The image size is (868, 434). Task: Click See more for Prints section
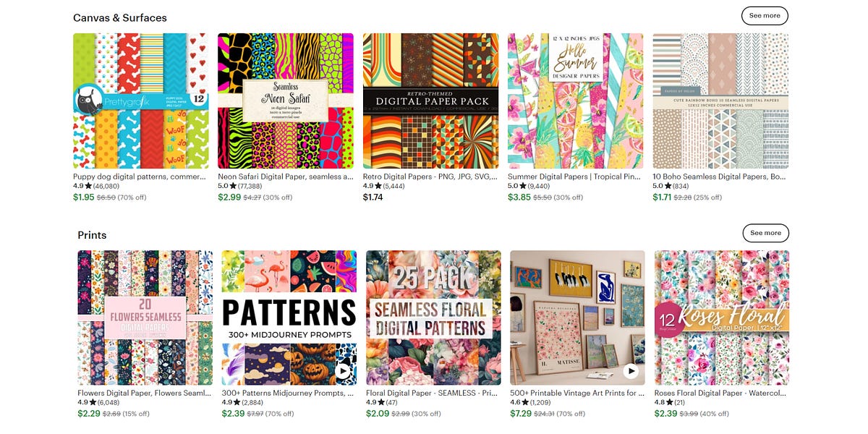click(765, 233)
